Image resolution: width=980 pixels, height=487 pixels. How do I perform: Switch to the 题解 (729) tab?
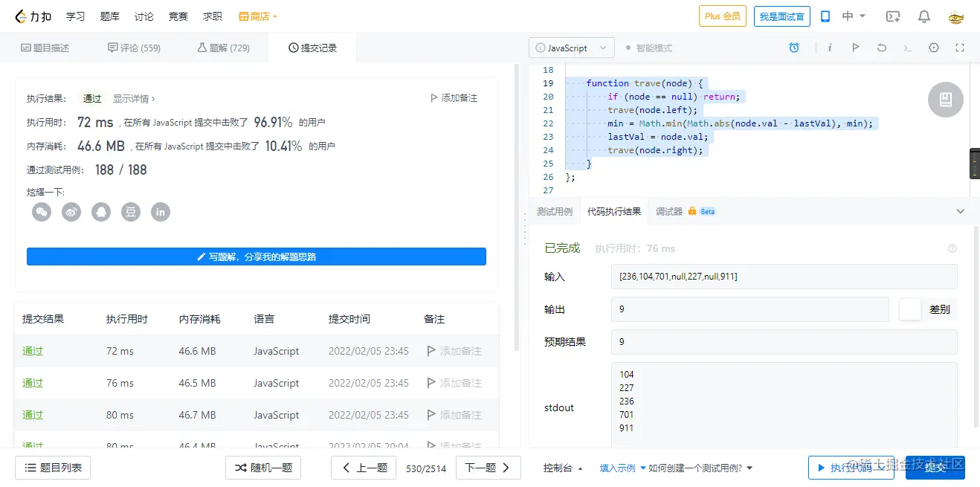[x=223, y=48]
